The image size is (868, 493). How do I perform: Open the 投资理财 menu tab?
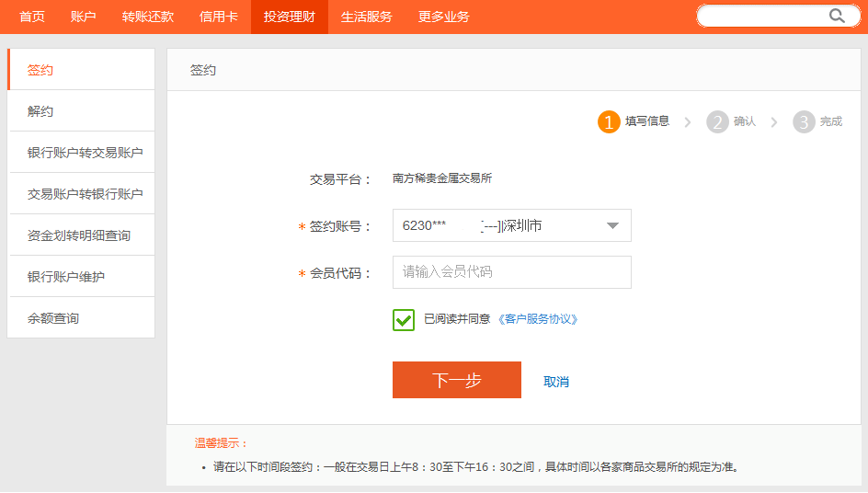[x=289, y=17]
